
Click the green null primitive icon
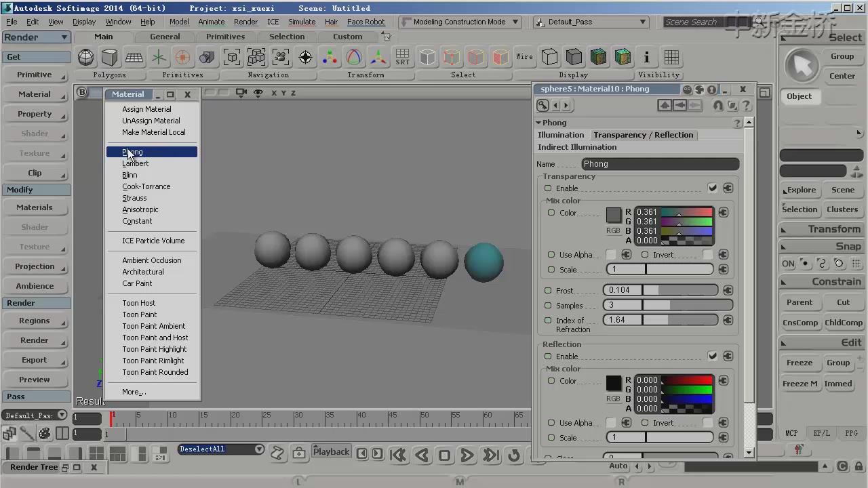[x=159, y=57]
